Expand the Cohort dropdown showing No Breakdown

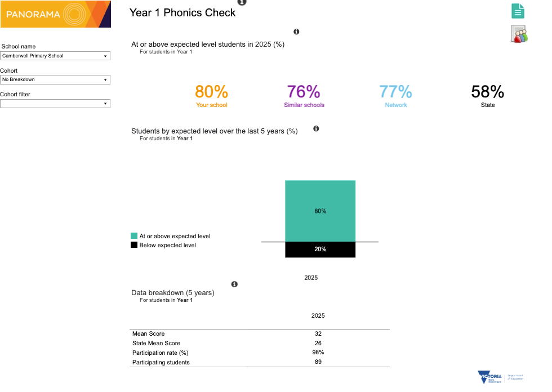click(x=55, y=79)
